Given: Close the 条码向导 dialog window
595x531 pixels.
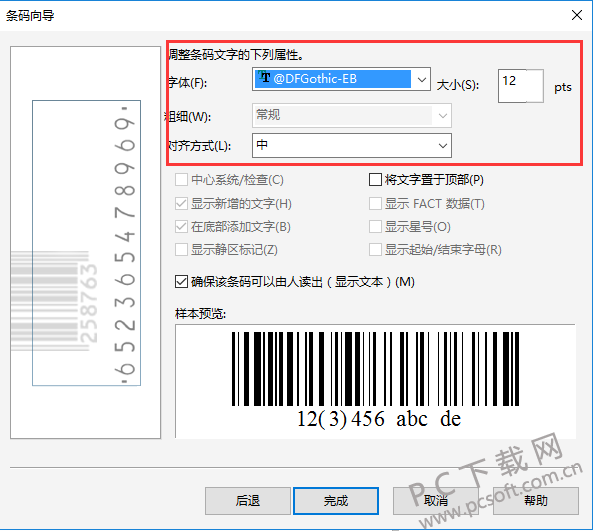Looking at the screenshot, I should (577, 15).
